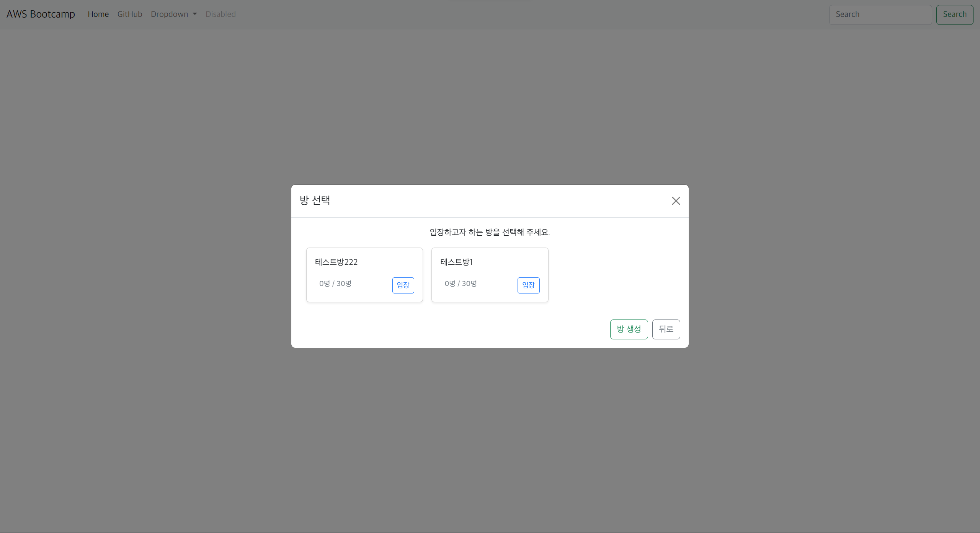980x533 pixels.
Task: Click the room selection prompt text
Action: coord(489,232)
